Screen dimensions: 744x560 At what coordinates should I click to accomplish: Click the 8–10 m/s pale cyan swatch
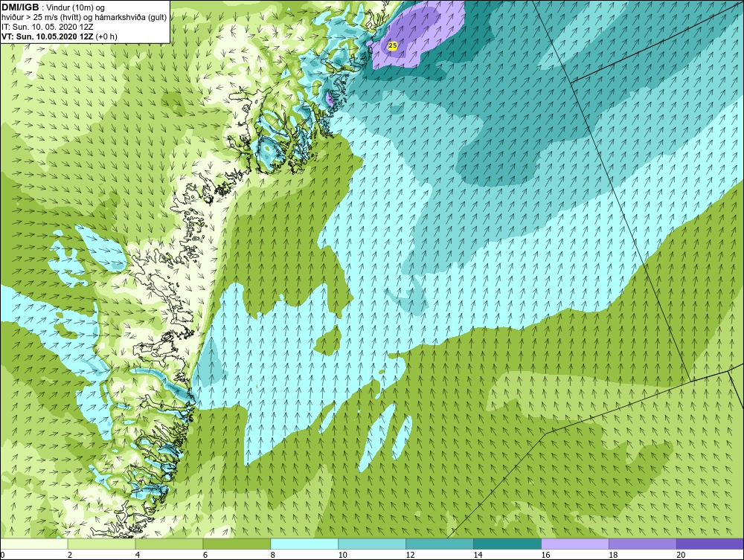tap(304, 544)
